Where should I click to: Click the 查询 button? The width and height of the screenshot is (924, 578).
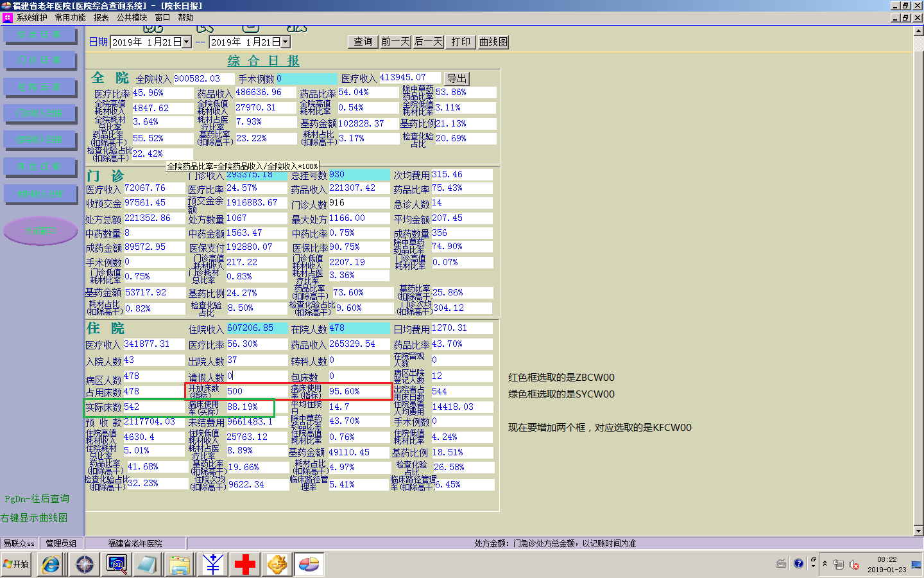363,42
